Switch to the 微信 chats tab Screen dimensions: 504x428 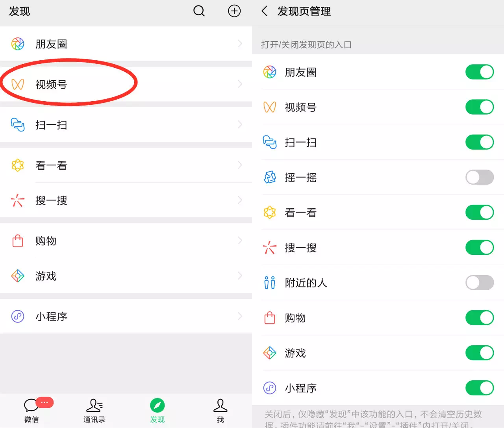[x=31, y=410]
